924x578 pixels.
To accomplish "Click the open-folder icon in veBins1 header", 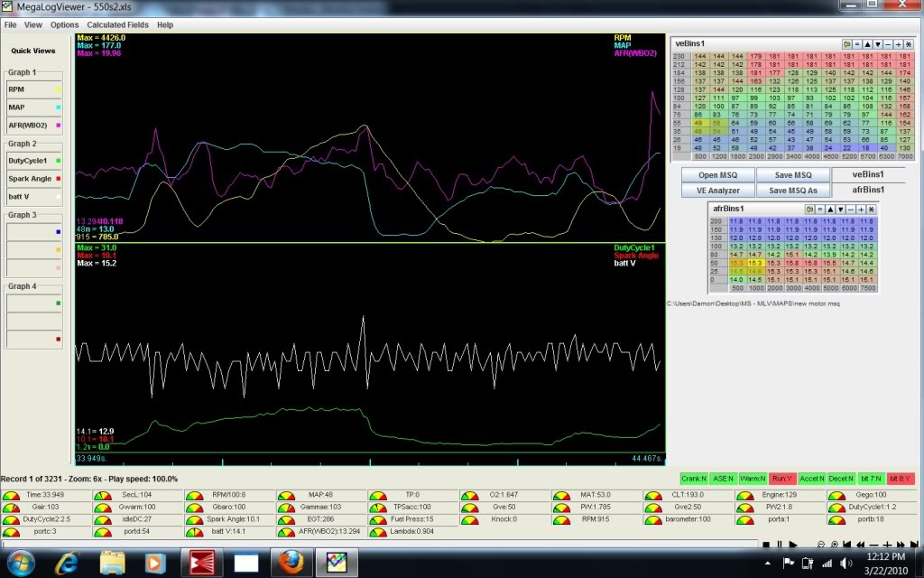I will (846, 44).
